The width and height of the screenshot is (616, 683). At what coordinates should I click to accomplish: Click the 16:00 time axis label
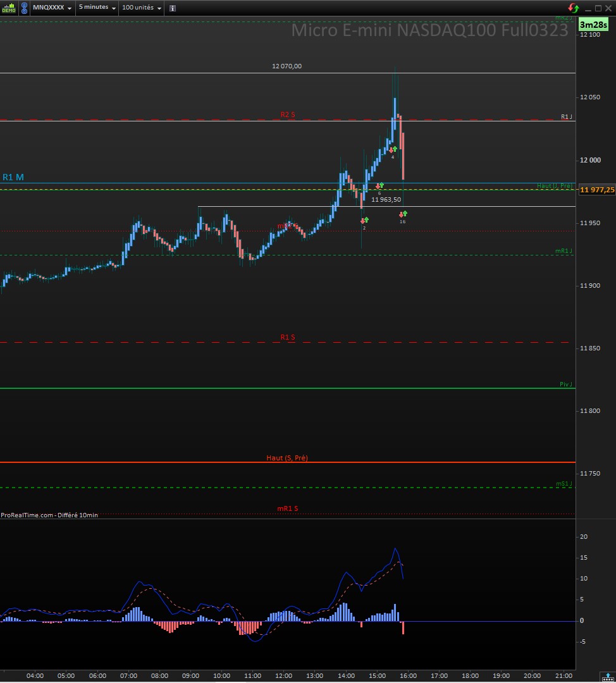click(408, 675)
